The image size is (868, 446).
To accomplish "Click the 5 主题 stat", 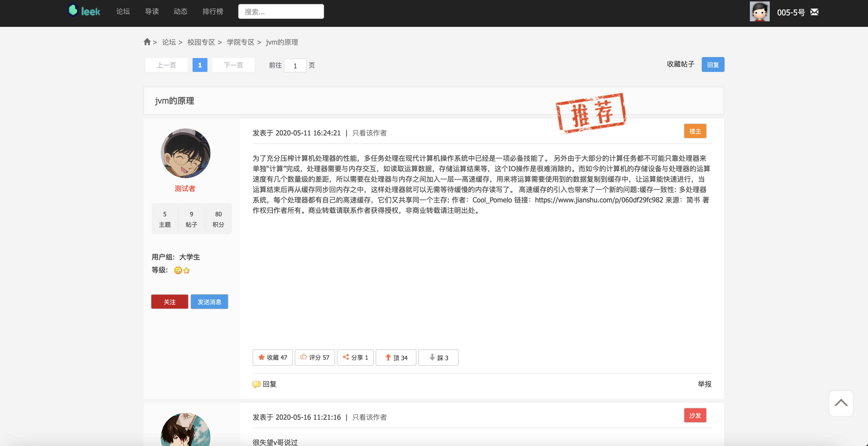I will [165, 219].
